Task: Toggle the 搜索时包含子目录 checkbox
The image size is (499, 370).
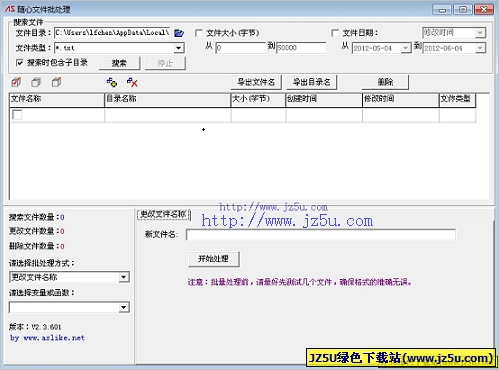Action: [x=19, y=63]
